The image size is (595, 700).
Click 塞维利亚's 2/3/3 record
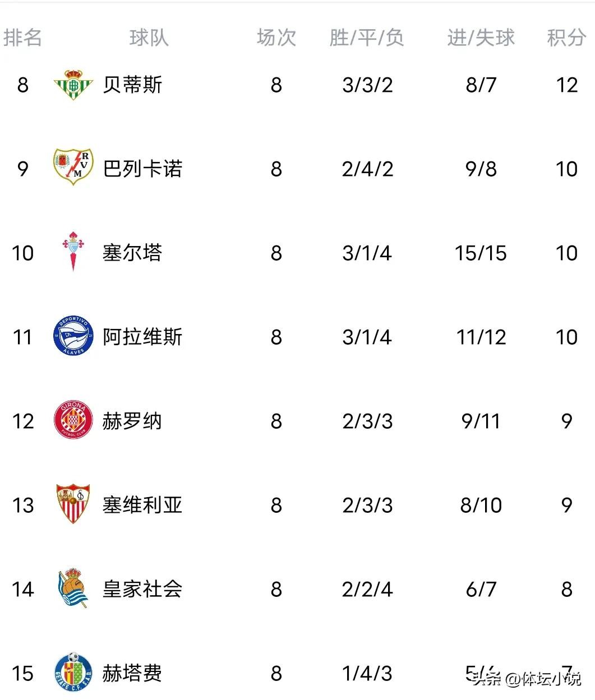coord(367,505)
